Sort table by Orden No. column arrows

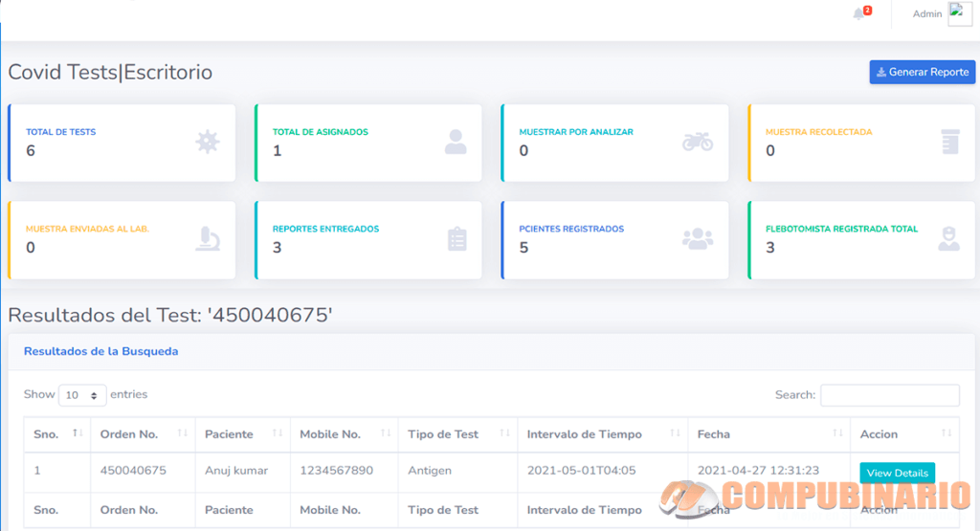[x=183, y=432]
